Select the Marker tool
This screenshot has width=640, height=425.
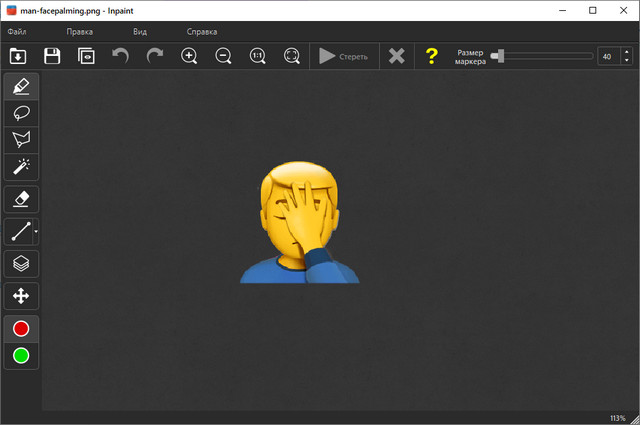pyautogui.click(x=21, y=87)
